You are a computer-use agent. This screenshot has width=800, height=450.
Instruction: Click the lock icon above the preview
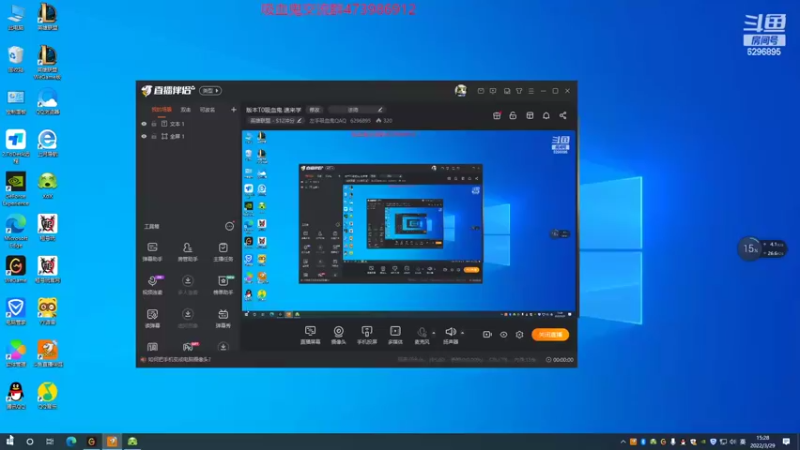click(x=513, y=116)
